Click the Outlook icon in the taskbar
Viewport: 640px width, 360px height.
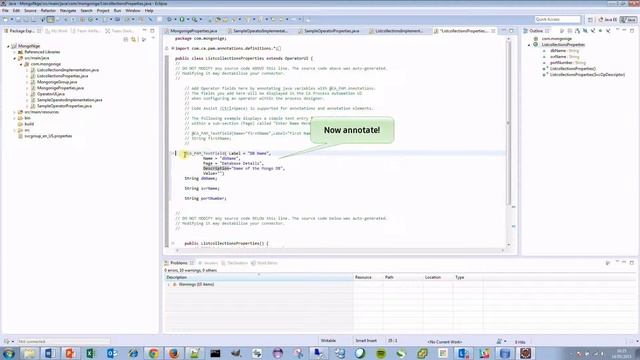point(111,353)
